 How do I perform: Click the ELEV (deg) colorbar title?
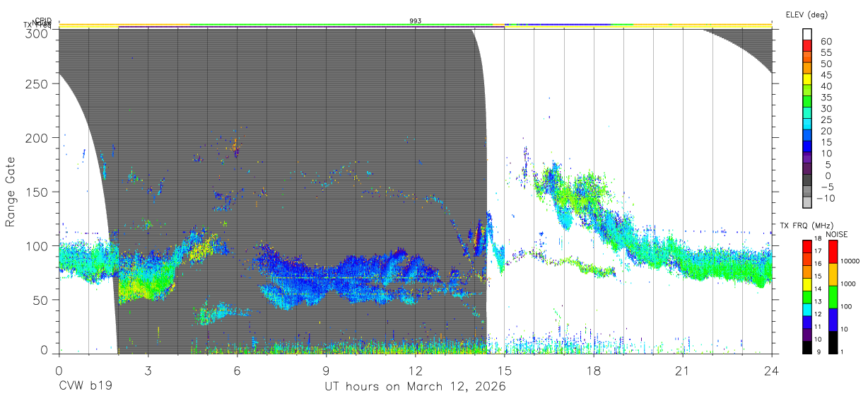[x=807, y=14]
